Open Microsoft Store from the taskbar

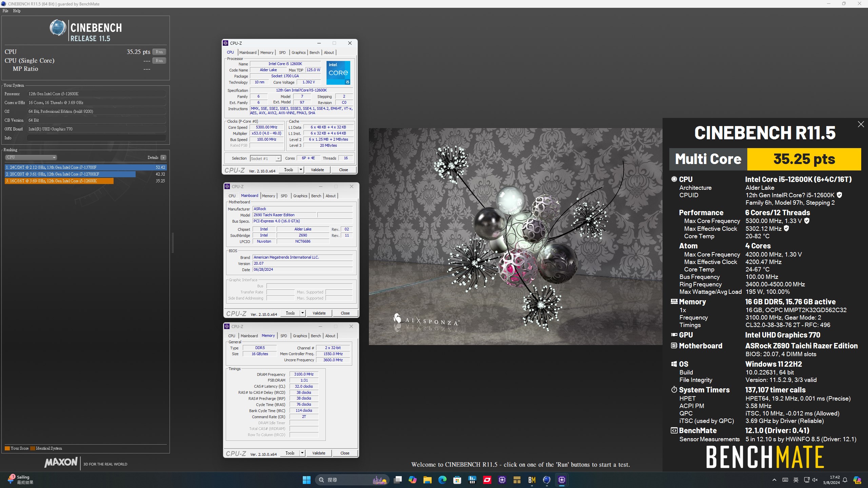[x=457, y=480]
